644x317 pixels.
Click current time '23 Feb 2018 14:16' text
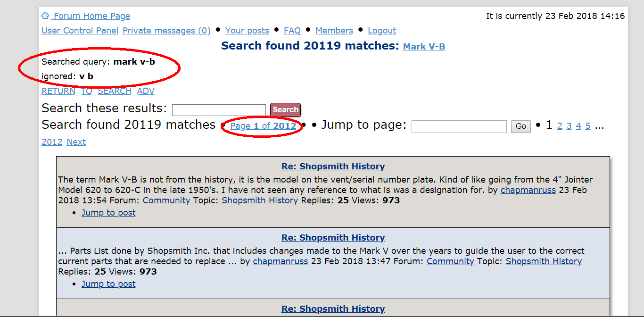(585, 16)
